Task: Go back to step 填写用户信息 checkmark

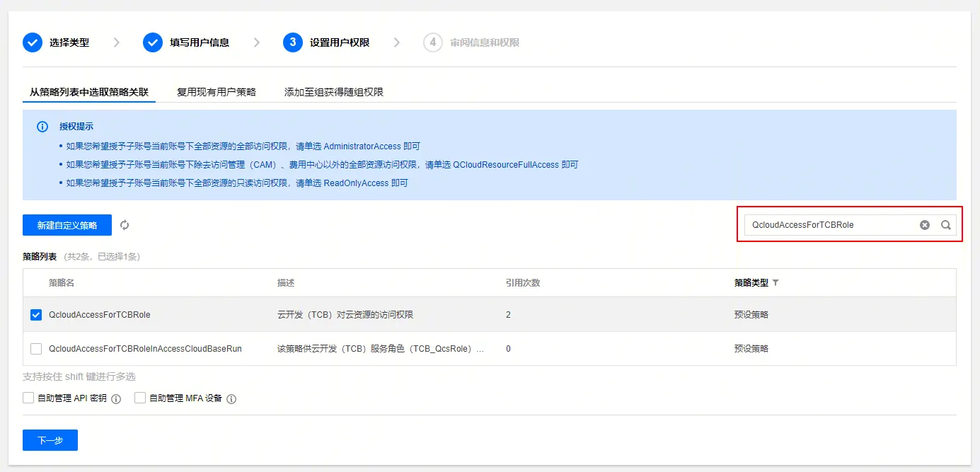Action: coord(153,42)
